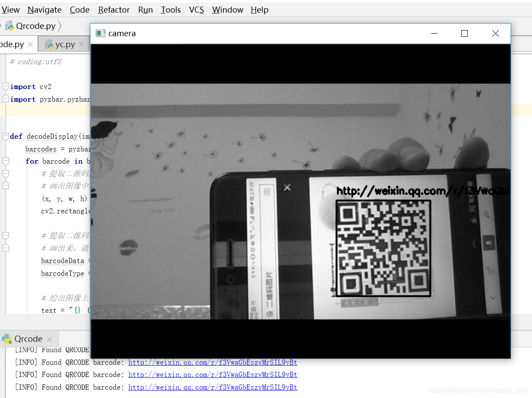Collapse the import block fold marker at import cv2
The image size is (532, 398).
5,86
